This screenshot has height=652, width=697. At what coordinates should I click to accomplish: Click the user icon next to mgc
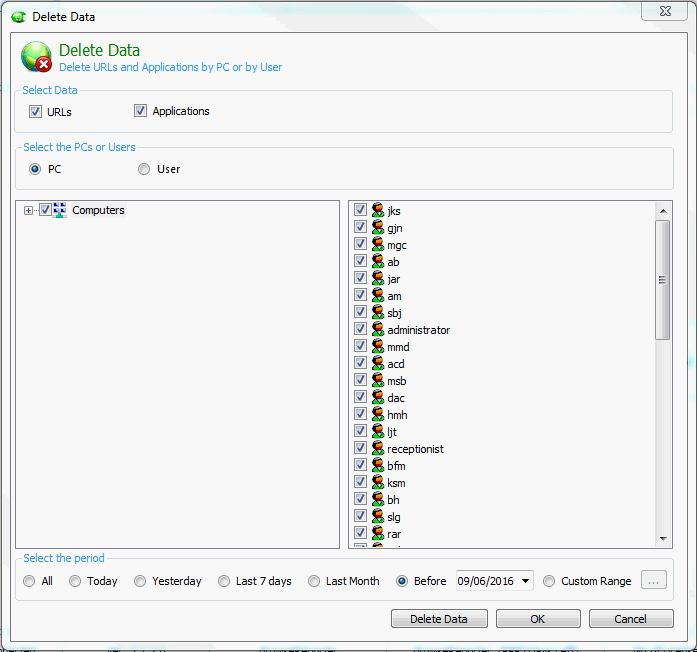click(377, 244)
